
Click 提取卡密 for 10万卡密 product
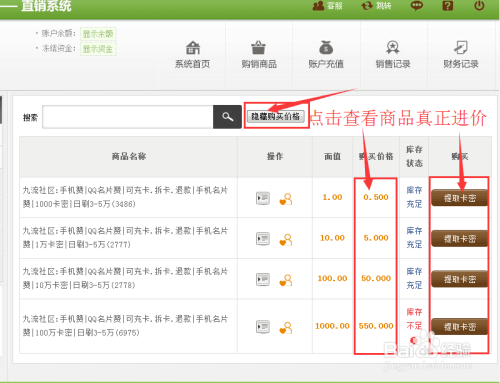459,279
